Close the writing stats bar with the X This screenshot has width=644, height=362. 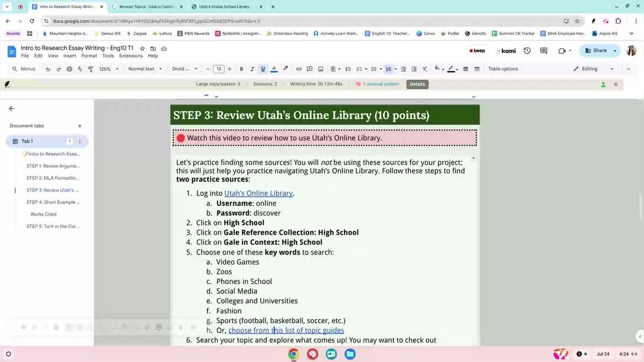coord(616,84)
